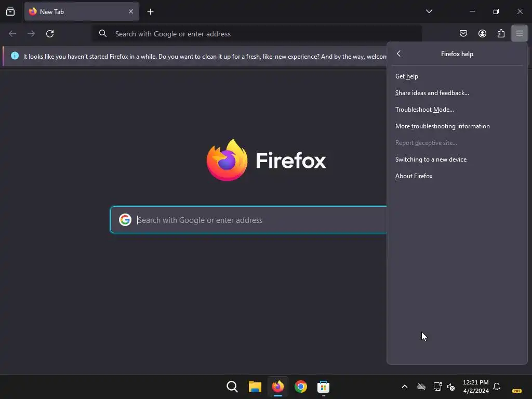Image resolution: width=532 pixels, height=399 pixels.
Task: Focus the address bar search field
Action: 258,34
